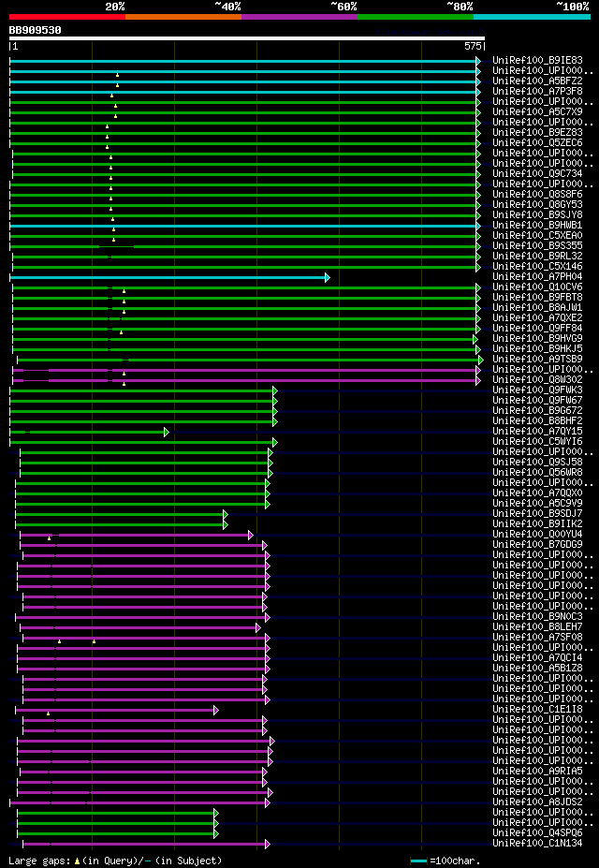The width and height of the screenshot is (599, 868).
Task: Open hit UniRef100_A5BFZ2
Action: (x=537, y=81)
